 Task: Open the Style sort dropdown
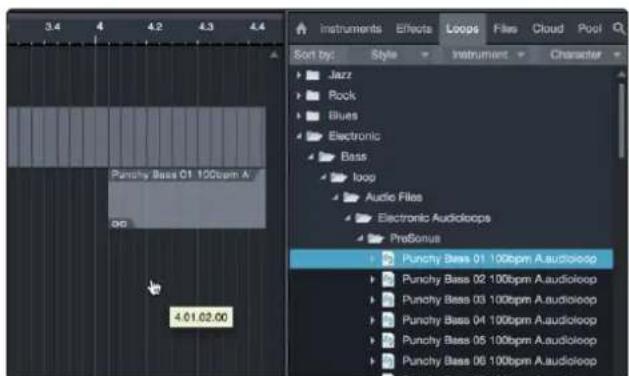tap(399, 55)
